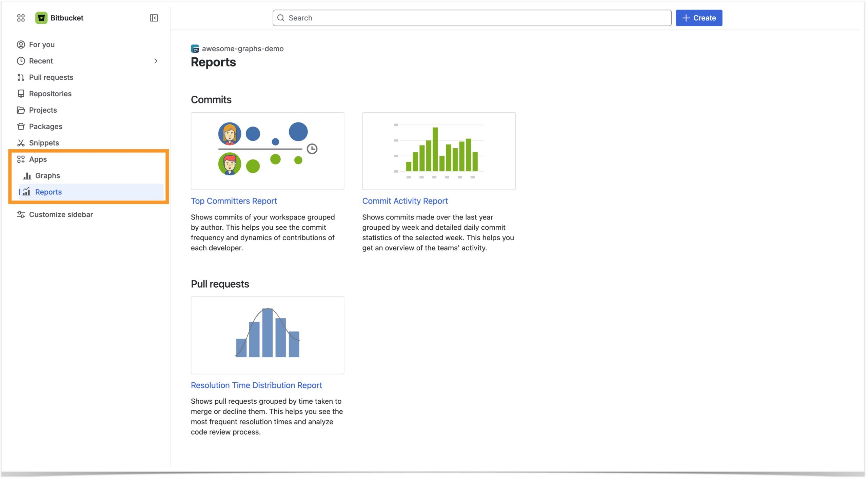This screenshot has height=479, width=868.
Task: Select the Projects folder icon
Action: [21, 110]
